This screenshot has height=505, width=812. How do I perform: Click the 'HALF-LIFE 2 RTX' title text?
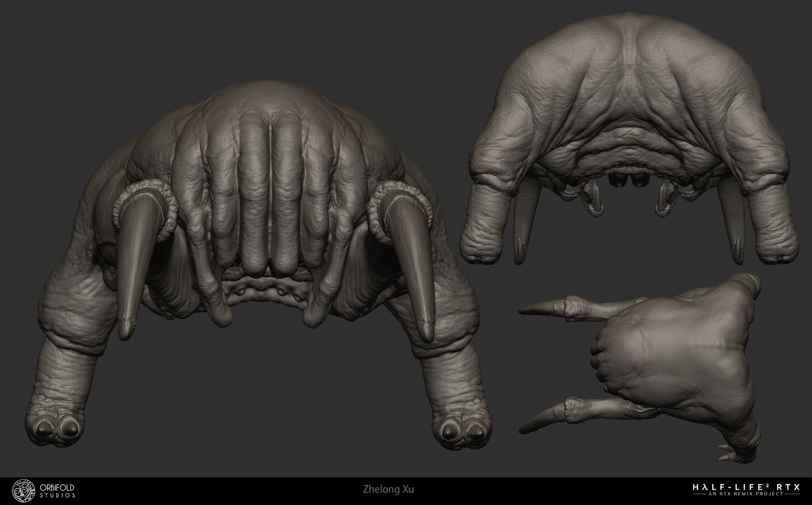click(746, 487)
